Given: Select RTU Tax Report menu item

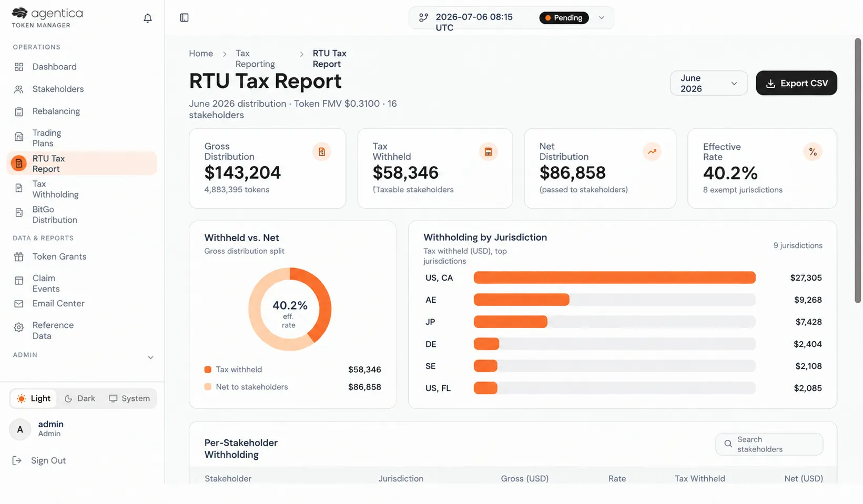Looking at the screenshot, I should [82, 163].
